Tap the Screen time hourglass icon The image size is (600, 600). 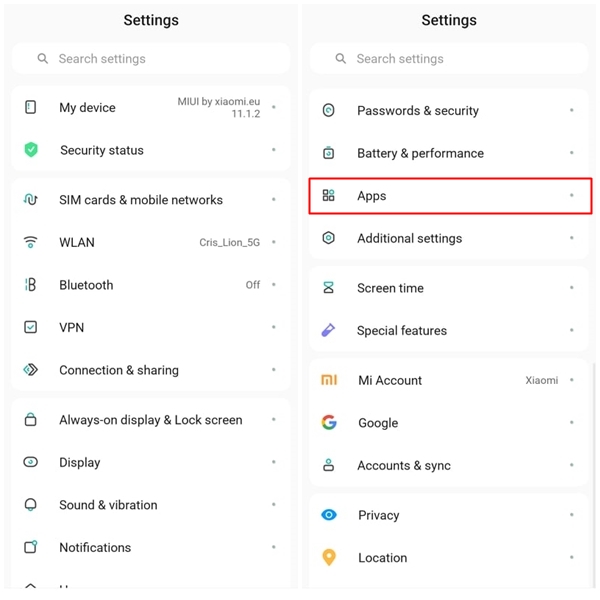click(x=328, y=287)
